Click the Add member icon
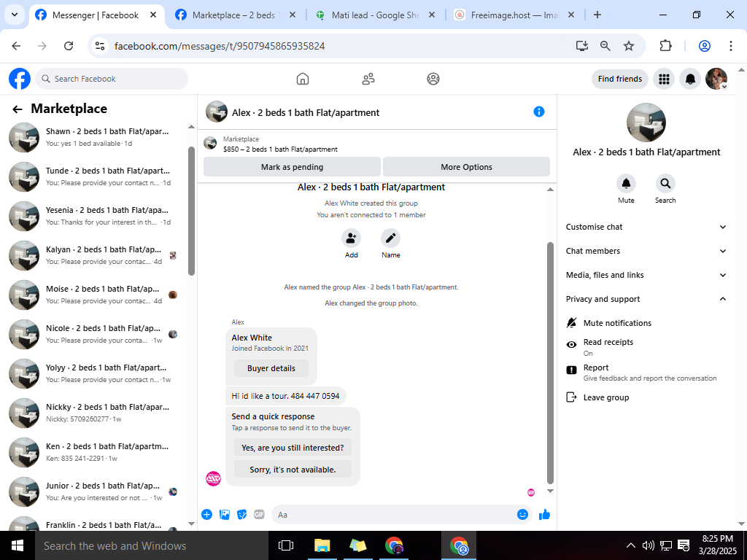The image size is (747, 560). (x=351, y=238)
